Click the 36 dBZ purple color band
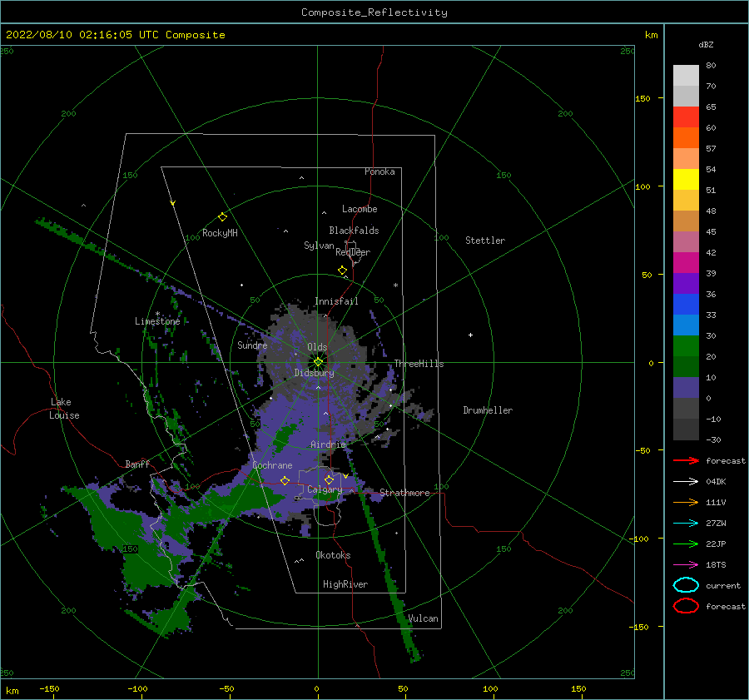The image size is (749, 700). [x=686, y=283]
